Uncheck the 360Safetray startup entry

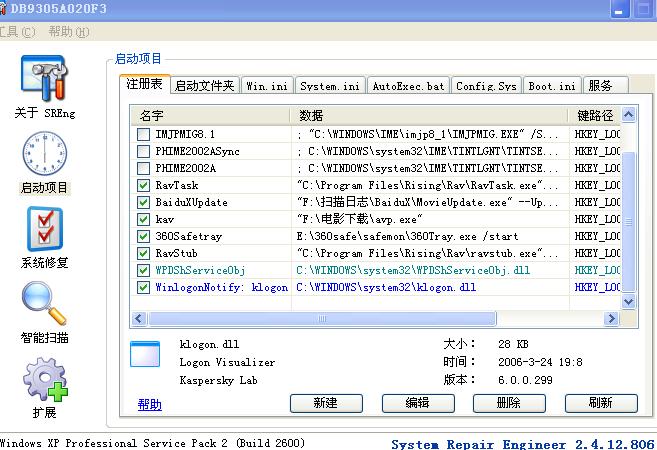(x=143, y=236)
